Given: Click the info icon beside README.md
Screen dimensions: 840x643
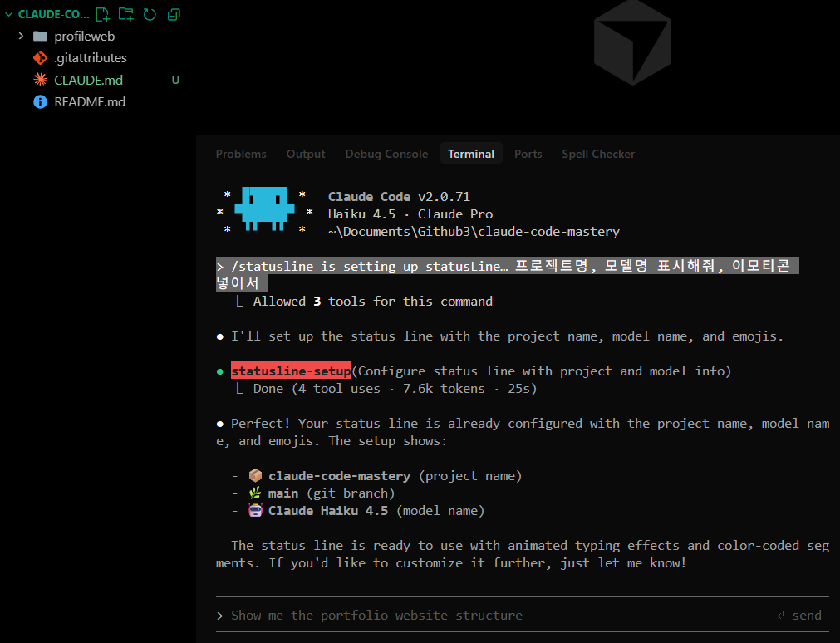Looking at the screenshot, I should point(40,102).
